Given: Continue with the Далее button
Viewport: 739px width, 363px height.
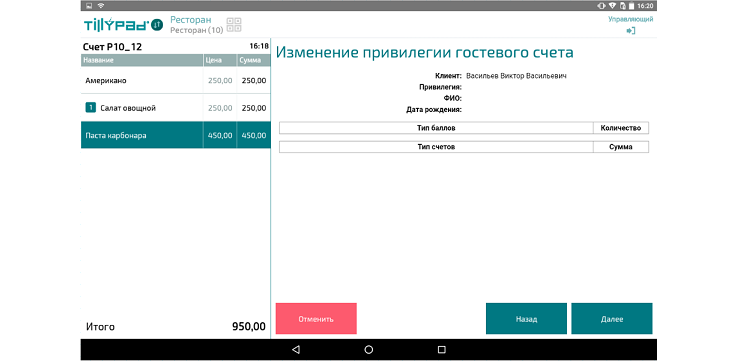Looking at the screenshot, I should pos(612,319).
